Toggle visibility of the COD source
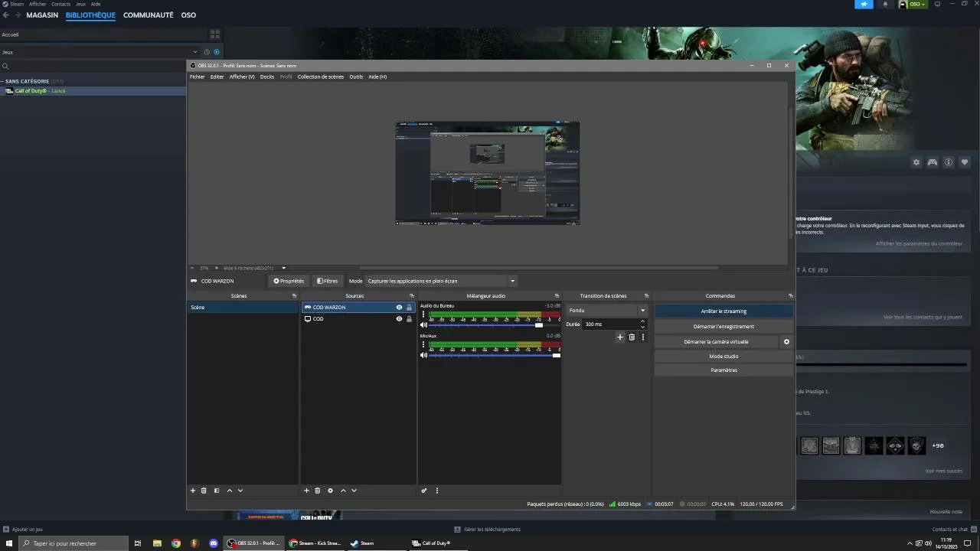 (x=399, y=319)
